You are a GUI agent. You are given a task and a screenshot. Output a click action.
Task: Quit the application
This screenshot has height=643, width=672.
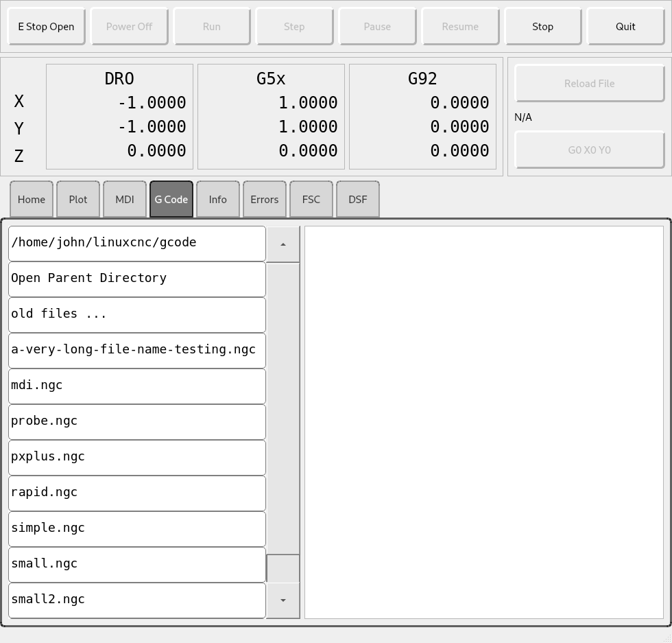(625, 27)
